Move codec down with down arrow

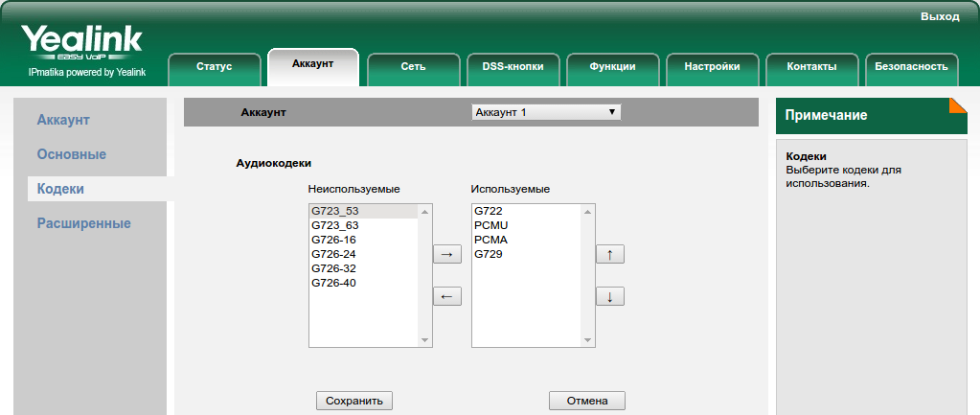coord(609,297)
